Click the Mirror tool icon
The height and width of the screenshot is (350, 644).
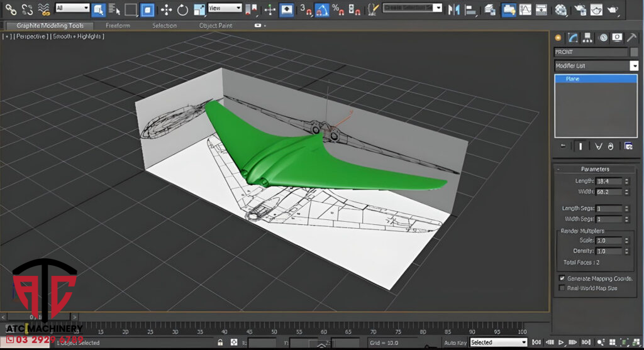[455, 9]
